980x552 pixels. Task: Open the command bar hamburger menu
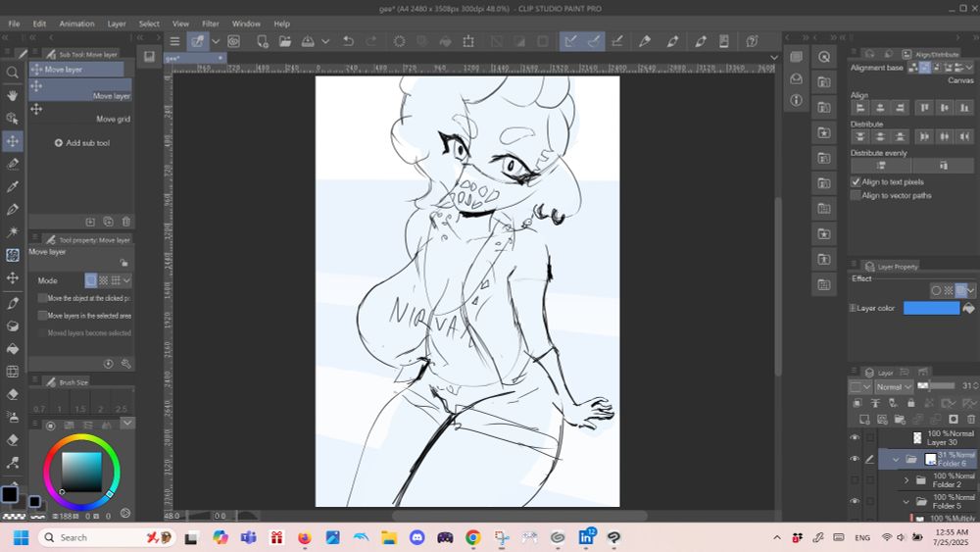click(x=175, y=41)
